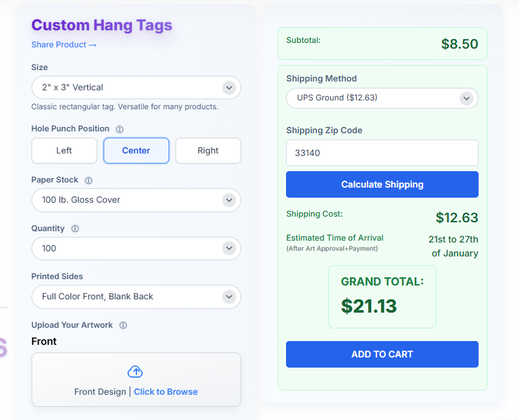Expand the Printed Sides dropdown
This screenshot has height=420, width=519.
(136, 296)
